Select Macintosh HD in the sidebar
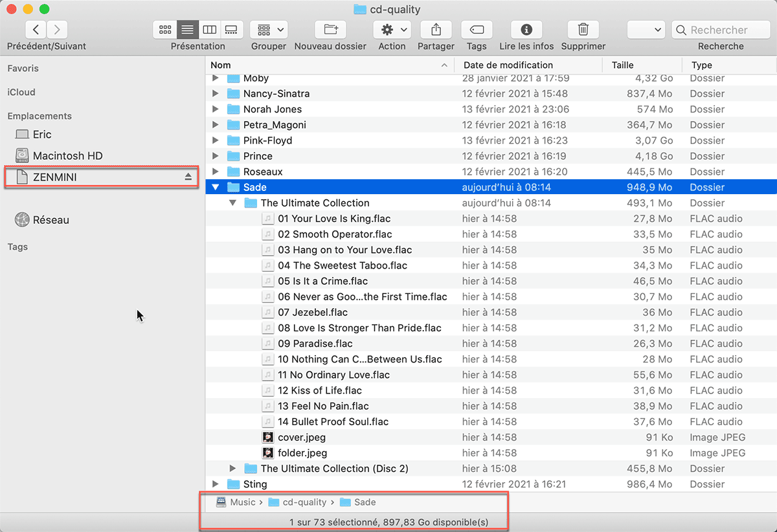 (67, 155)
